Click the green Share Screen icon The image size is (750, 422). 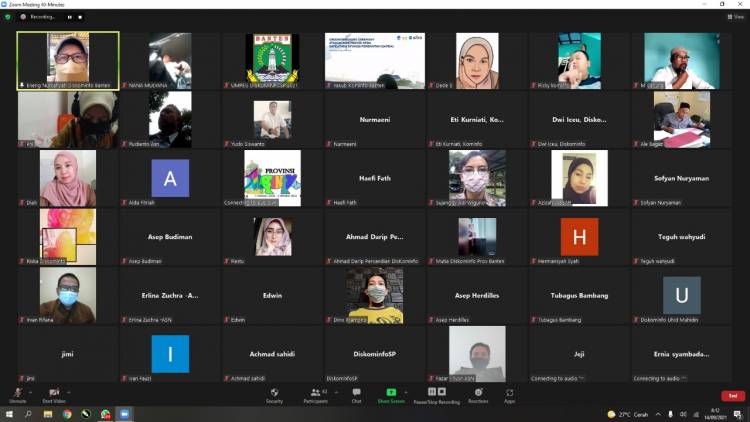pyautogui.click(x=391, y=392)
